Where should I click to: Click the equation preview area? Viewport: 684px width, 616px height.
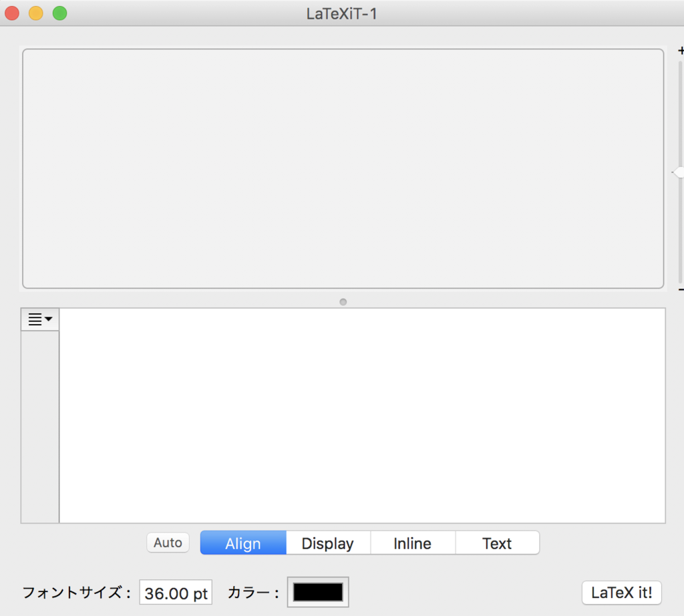click(343, 168)
